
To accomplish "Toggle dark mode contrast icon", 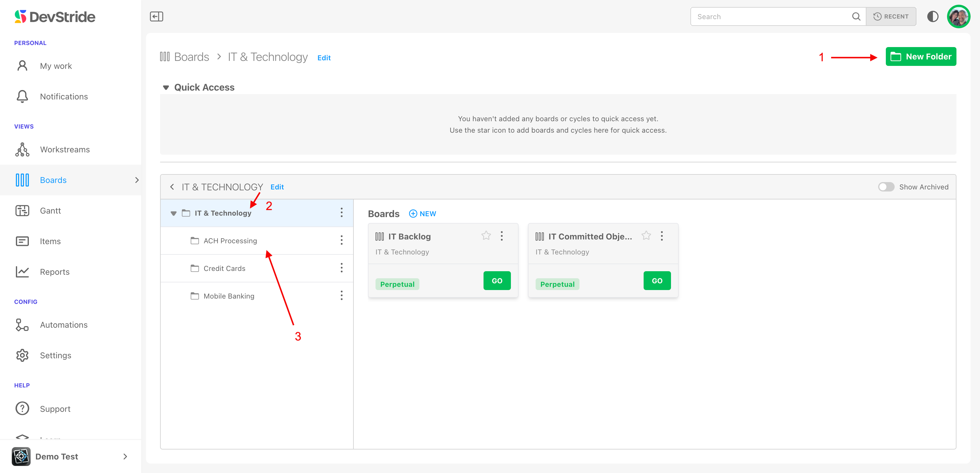I will pyautogui.click(x=932, y=16).
